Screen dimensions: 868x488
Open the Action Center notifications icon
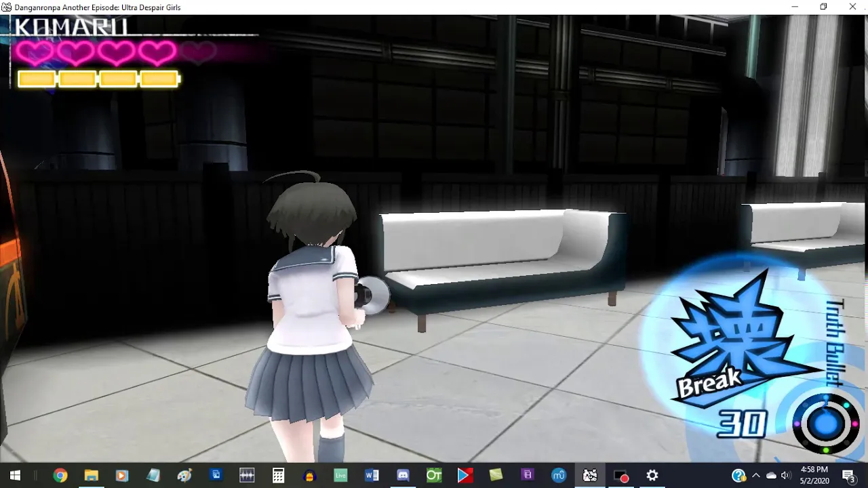[x=849, y=476]
